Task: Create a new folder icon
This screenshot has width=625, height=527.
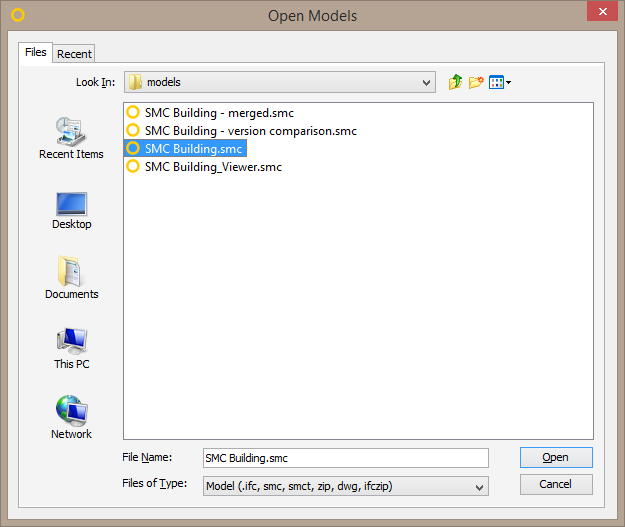Action: [476, 82]
